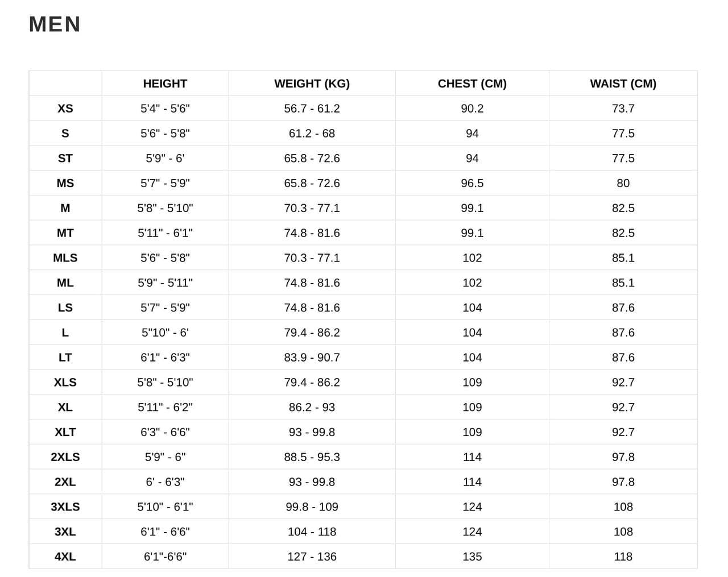Select the WEIGHT (KG) column header

312,84
